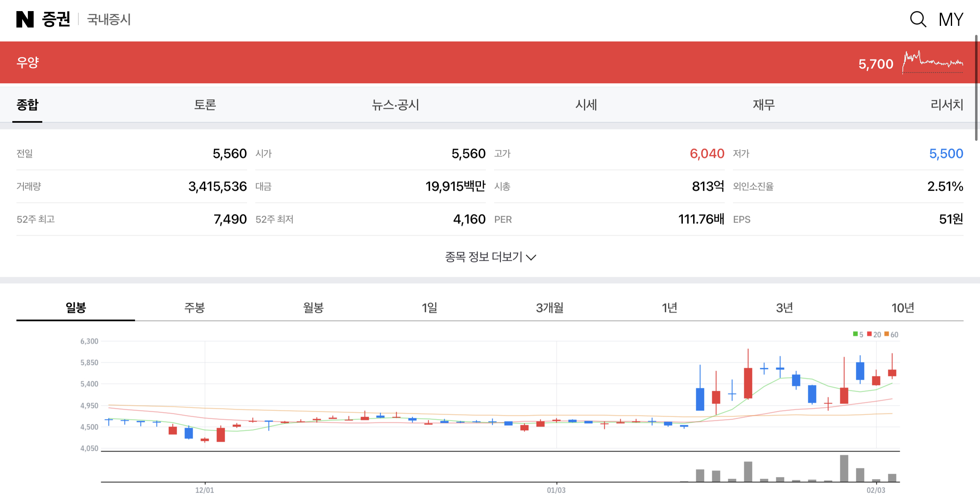Click the 6,300 price axis label
980x501 pixels.
(89, 341)
